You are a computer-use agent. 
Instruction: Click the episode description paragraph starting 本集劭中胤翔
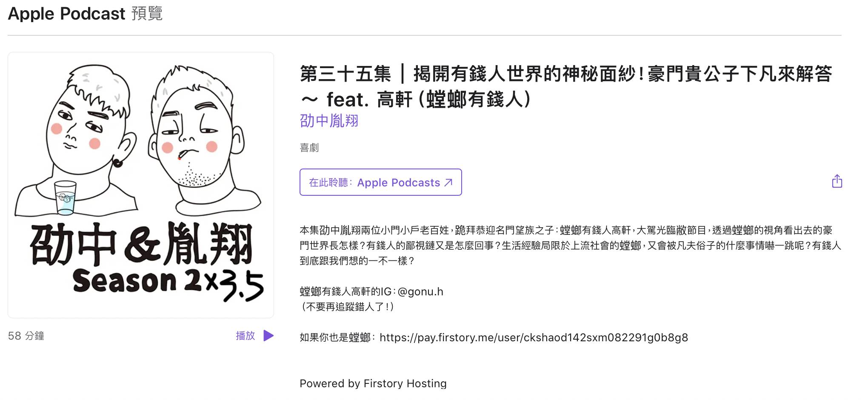pos(570,246)
